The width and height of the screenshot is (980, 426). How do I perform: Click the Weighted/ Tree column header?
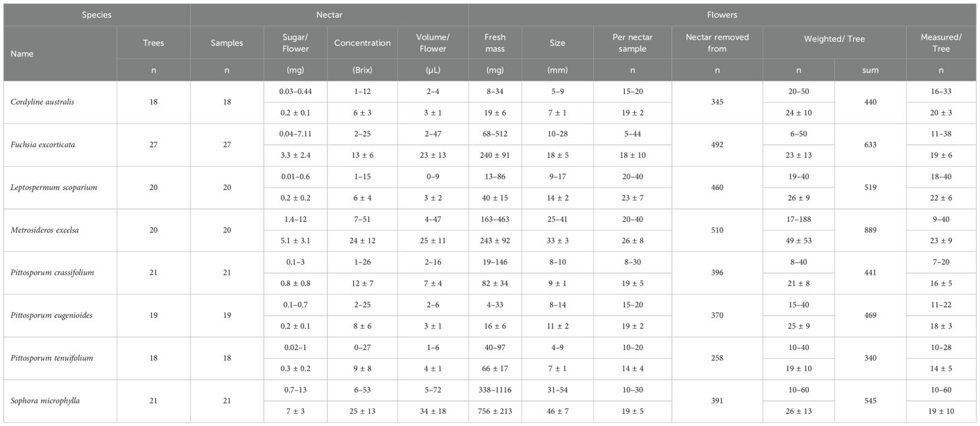pyautogui.click(x=834, y=39)
